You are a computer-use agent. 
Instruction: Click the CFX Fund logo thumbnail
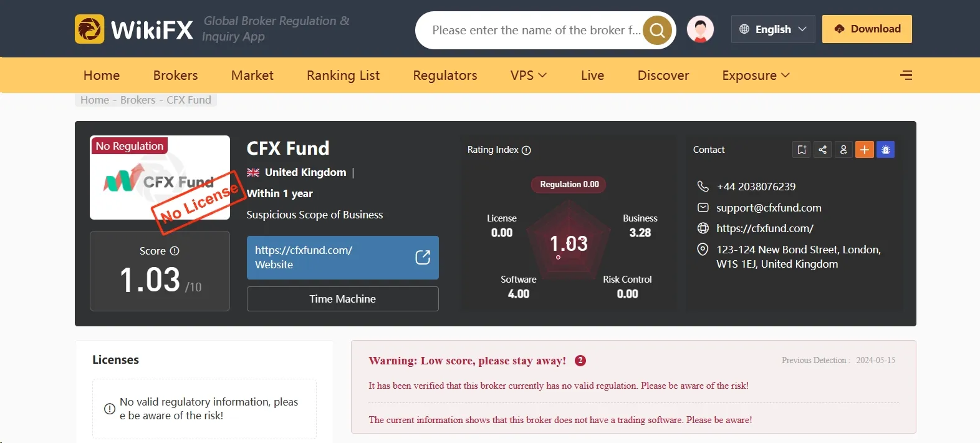[160, 178]
